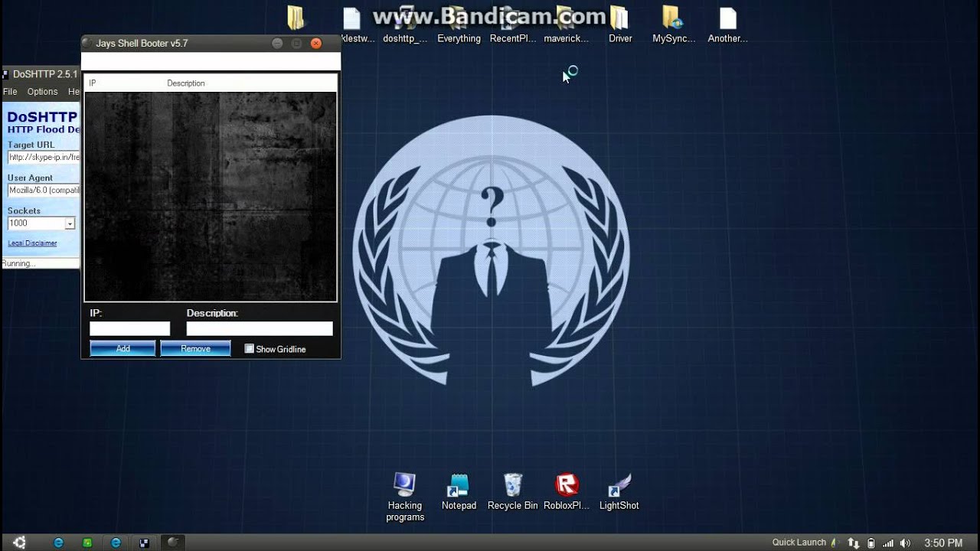Image resolution: width=980 pixels, height=551 pixels.
Task: Click the up-down arrows network activity icon
Action: (854, 543)
